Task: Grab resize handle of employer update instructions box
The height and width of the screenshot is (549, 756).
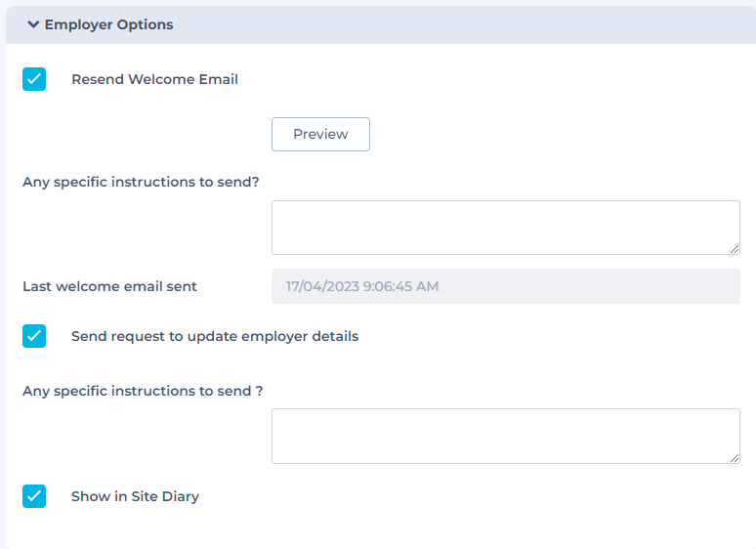Action: [734, 457]
